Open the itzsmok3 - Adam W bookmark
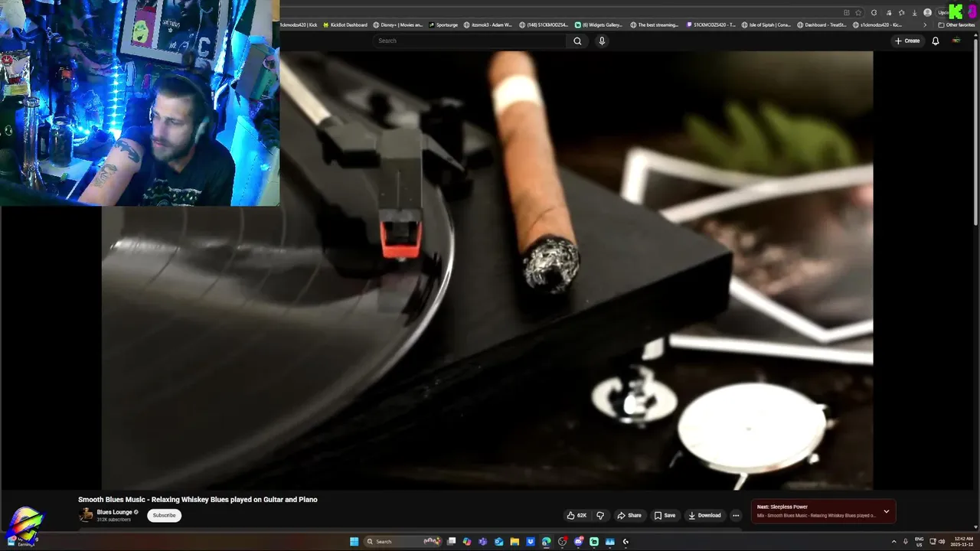 tap(488, 24)
